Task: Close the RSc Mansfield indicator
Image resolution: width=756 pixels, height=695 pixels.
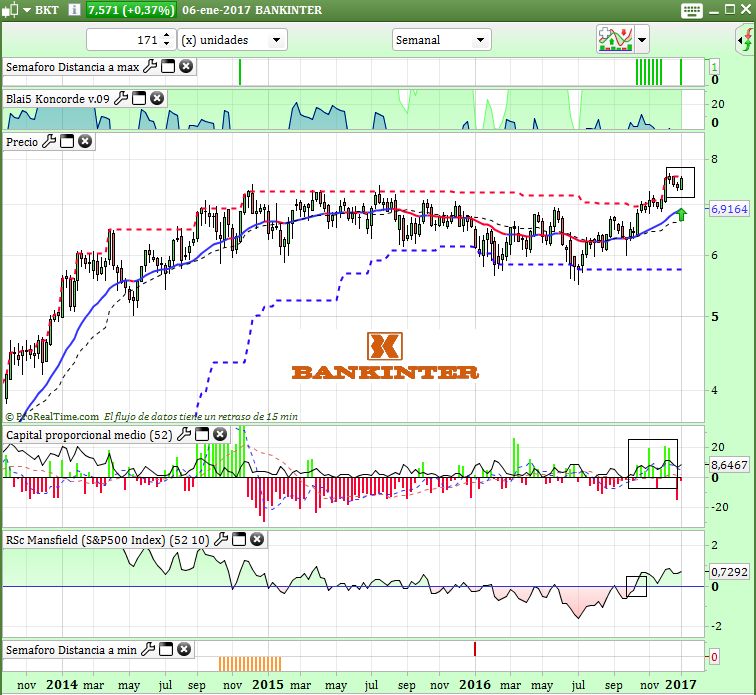Action: pyautogui.click(x=257, y=539)
